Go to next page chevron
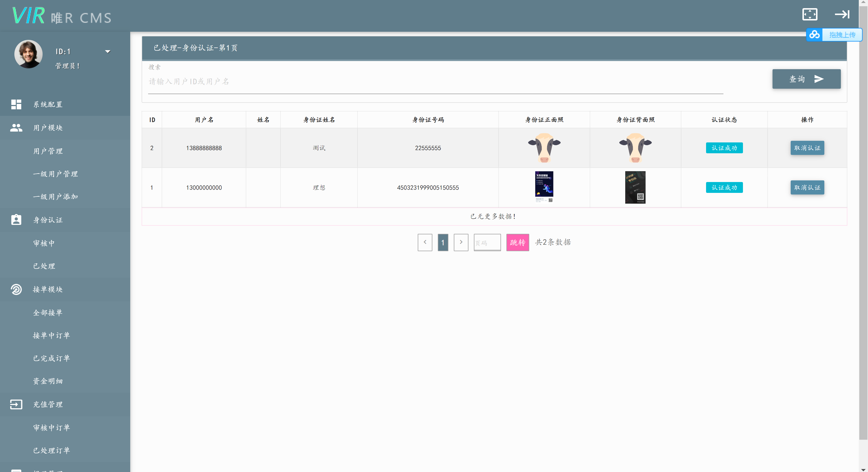This screenshot has width=868, height=472. (x=461, y=242)
